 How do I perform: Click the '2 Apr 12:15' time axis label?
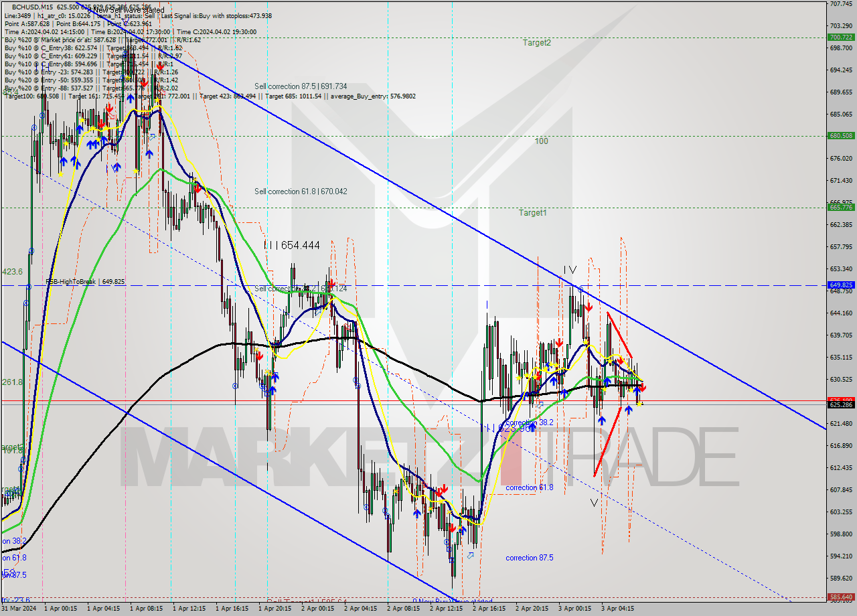tap(445, 609)
